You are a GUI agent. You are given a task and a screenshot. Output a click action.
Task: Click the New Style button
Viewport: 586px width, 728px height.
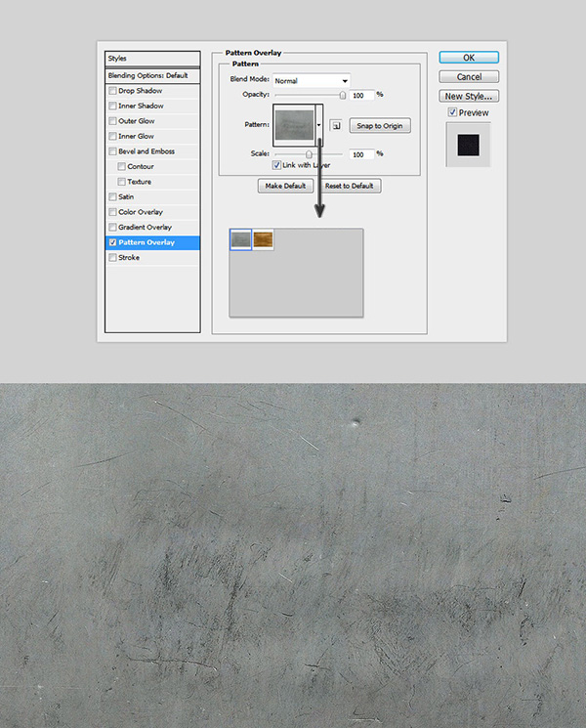pos(469,96)
